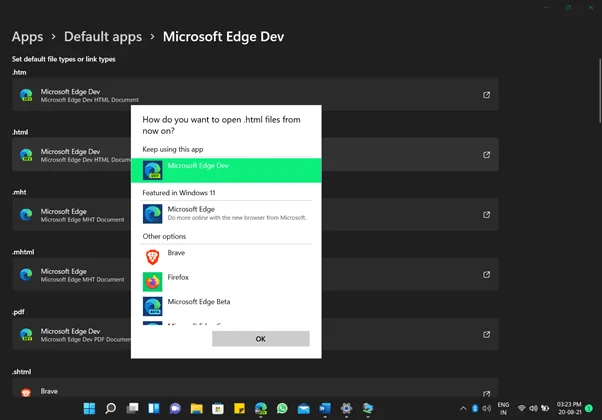Open Settings gear in taskbar

pyautogui.click(x=346, y=408)
